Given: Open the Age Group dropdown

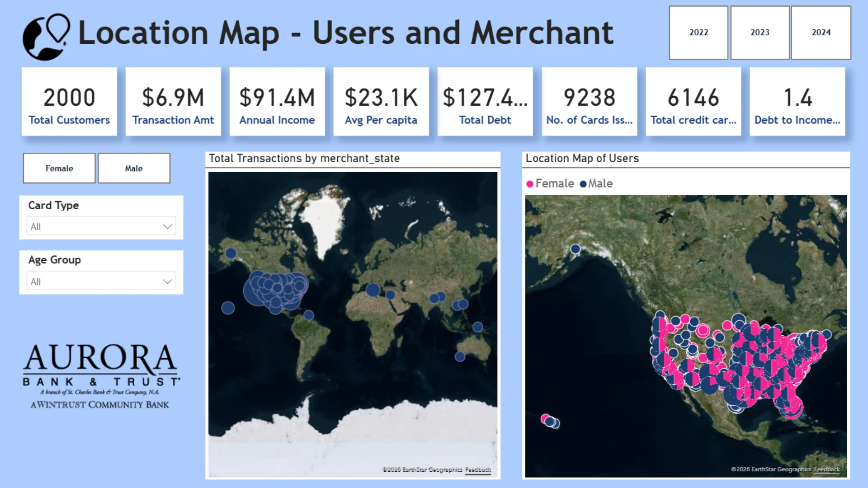Looking at the screenshot, I should click(x=101, y=281).
